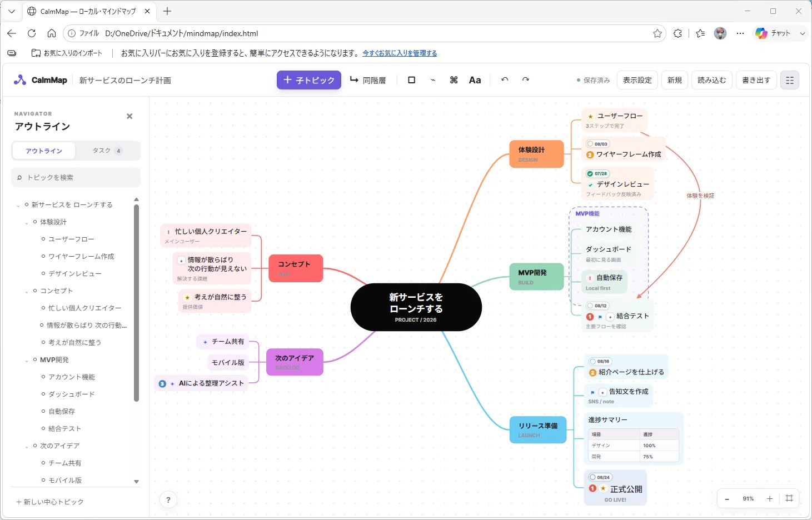Click the priority 3 badge on AIによる整理アシスト
The height and width of the screenshot is (520, 812).
coord(162,383)
